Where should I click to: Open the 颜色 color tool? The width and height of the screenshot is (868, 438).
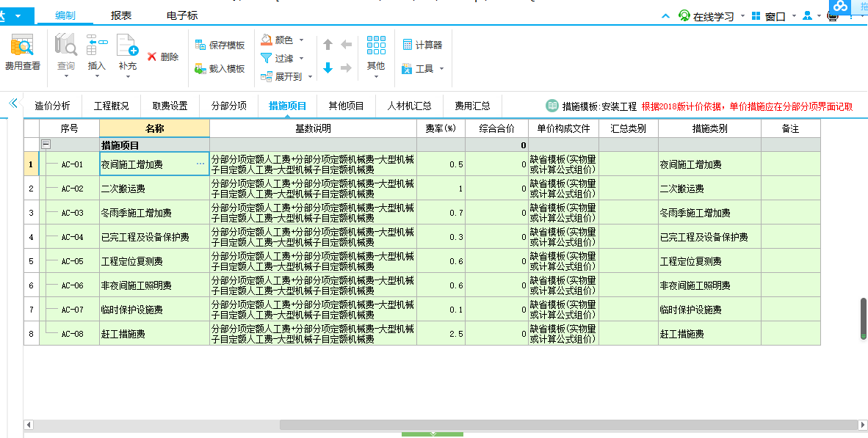pyautogui.click(x=277, y=40)
